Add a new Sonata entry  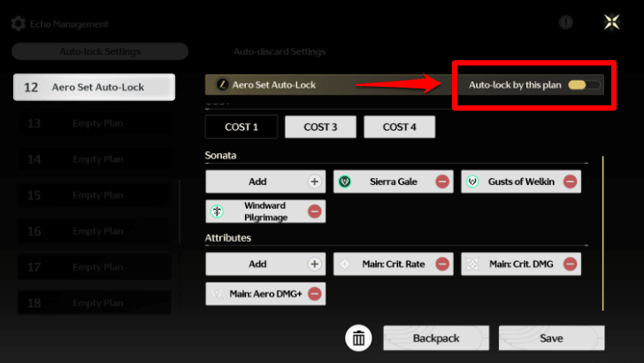tap(265, 181)
